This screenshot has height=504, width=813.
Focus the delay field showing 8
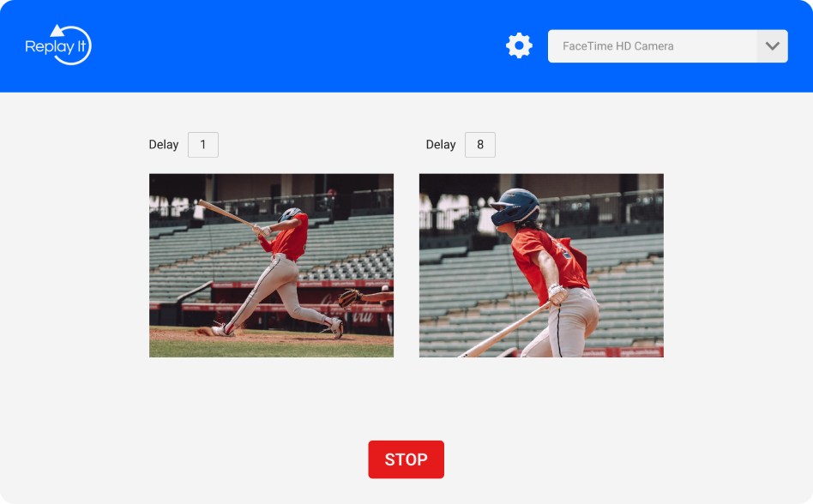click(480, 145)
